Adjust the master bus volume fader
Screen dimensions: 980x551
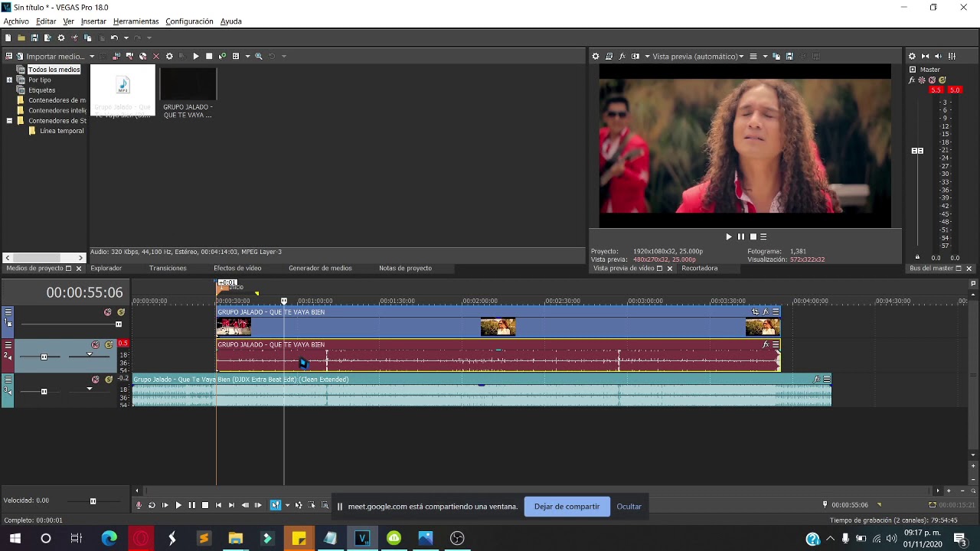click(917, 151)
